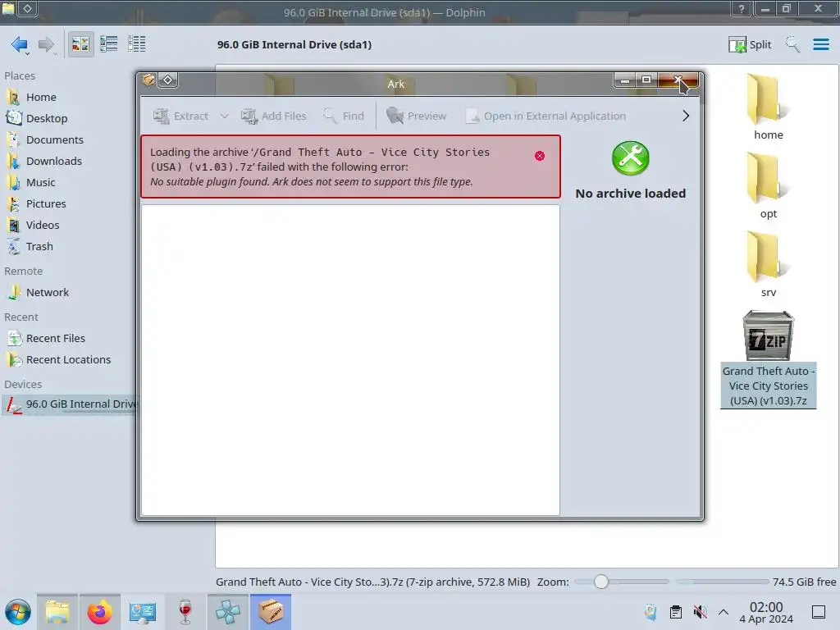
Task: Click Dolphin titlebar help button
Action: (742, 8)
